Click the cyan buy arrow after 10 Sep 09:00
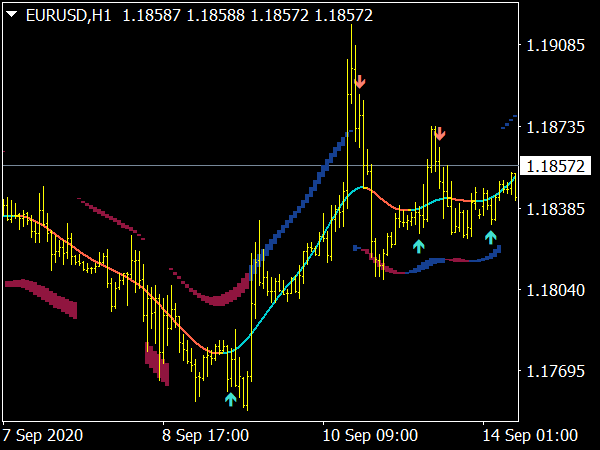The height and width of the screenshot is (450, 600). click(419, 246)
